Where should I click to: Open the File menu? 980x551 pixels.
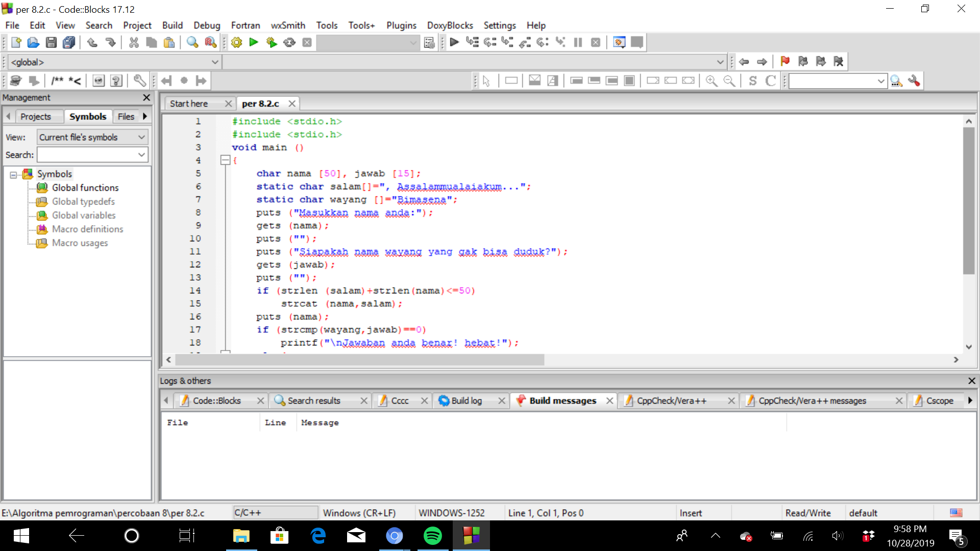coord(12,25)
